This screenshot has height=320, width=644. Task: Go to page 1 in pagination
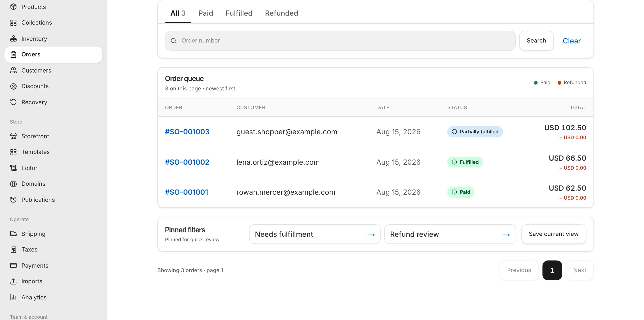[x=552, y=270]
